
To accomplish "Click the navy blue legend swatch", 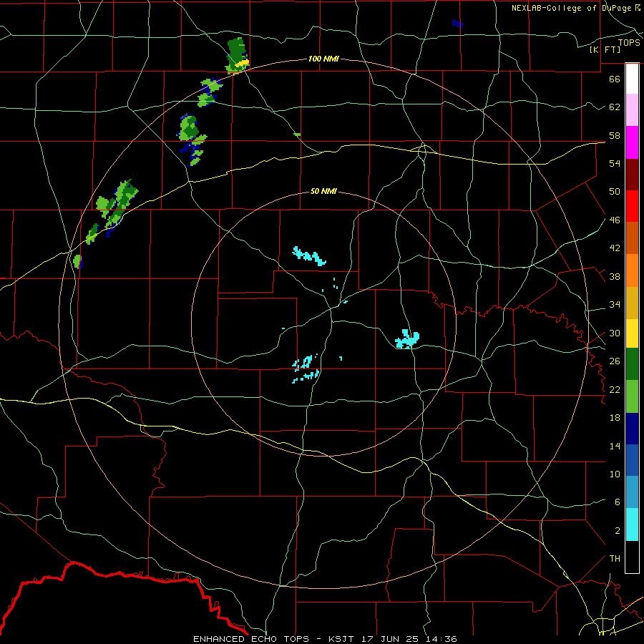I will [632, 429].
